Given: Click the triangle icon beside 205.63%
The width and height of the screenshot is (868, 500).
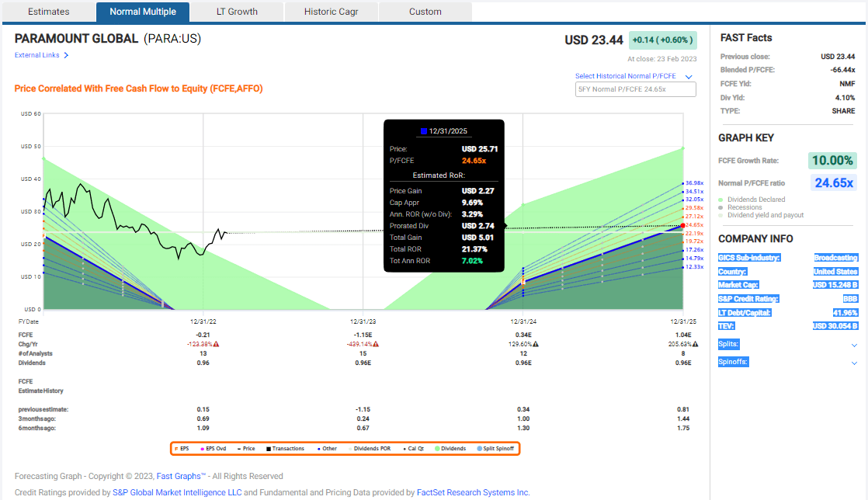Looking at the screenshot, I should coord(696,345).
